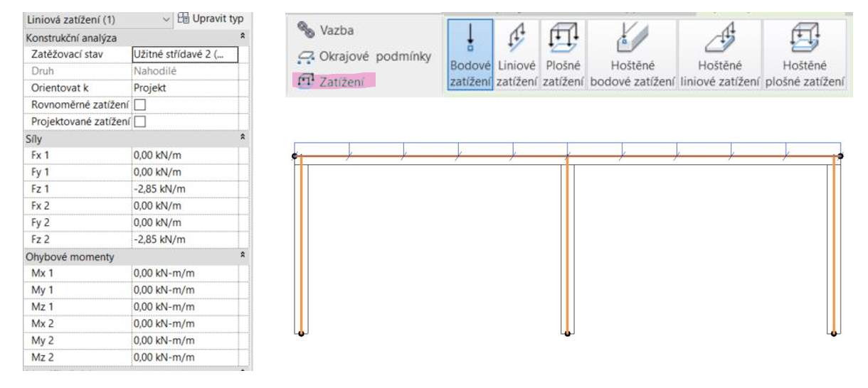The height and width of the screenshot is (388, 868).
Task: Collapse the Síly section
Action: click(243, 139)
